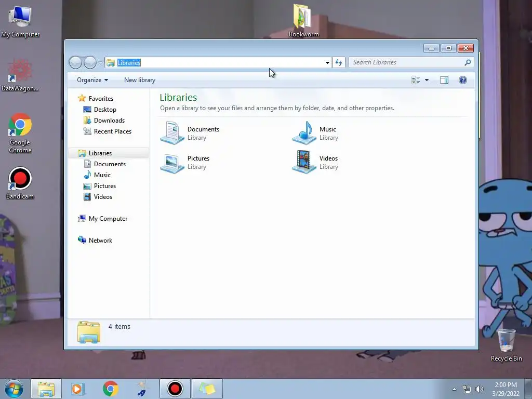Click the search magnifier icon
The width and height of the screenshot is (532, 399).
pyautogui.click(x=468, y=62)
